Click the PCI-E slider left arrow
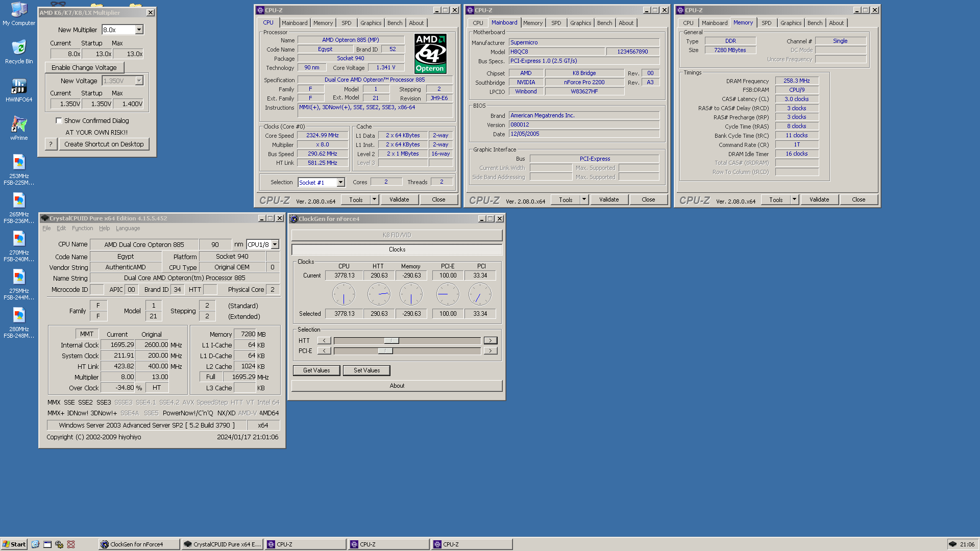 point(324,351)
